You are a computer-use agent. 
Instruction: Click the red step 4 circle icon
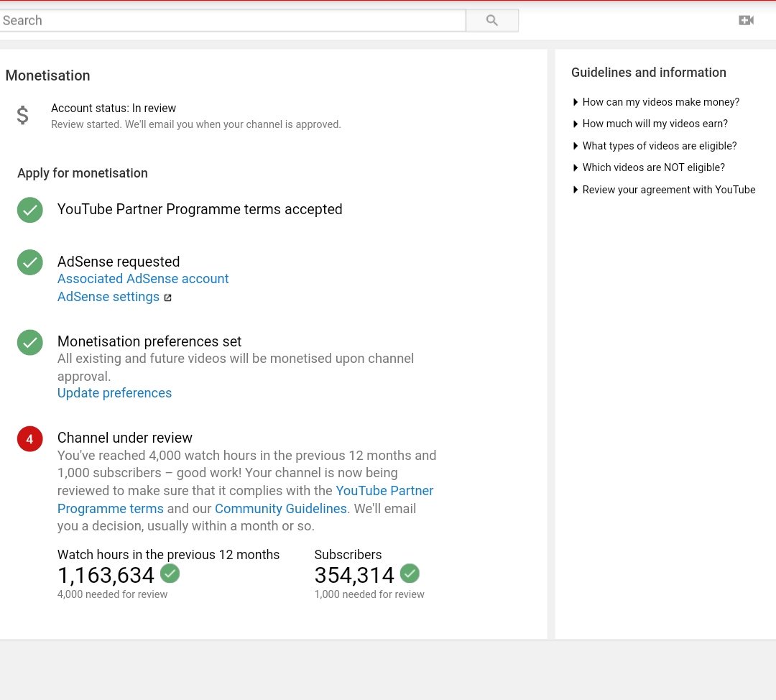30,439
